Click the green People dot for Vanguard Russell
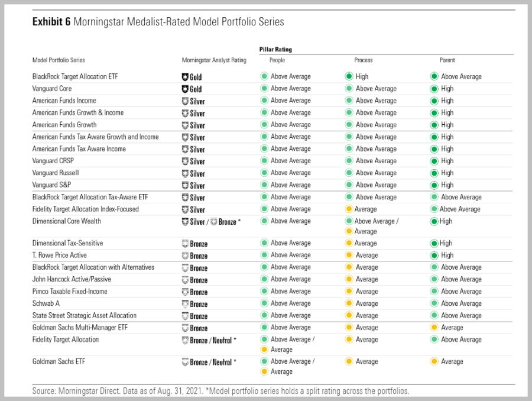Viewport: 532px width, 401px height. (x=264, y=173)
